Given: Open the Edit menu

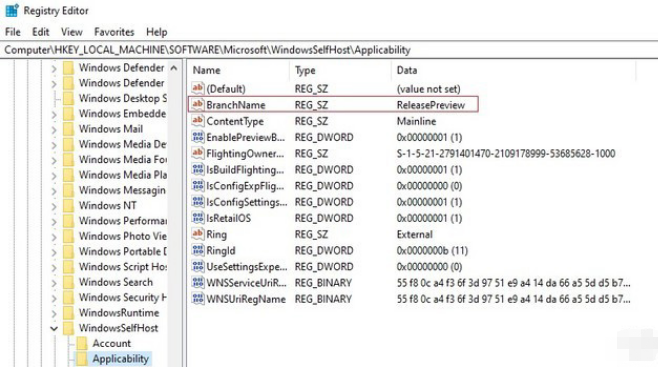Looking at the screenshot, I should [41, 32].
